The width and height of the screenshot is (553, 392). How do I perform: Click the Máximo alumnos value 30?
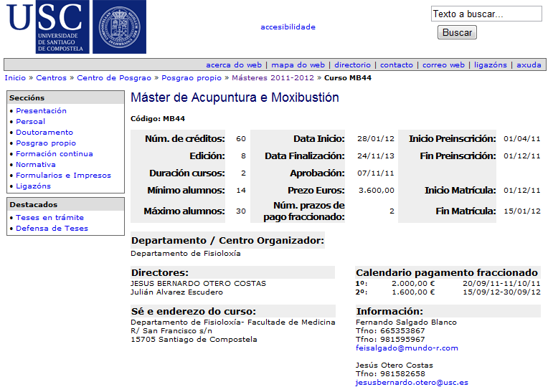241,211
